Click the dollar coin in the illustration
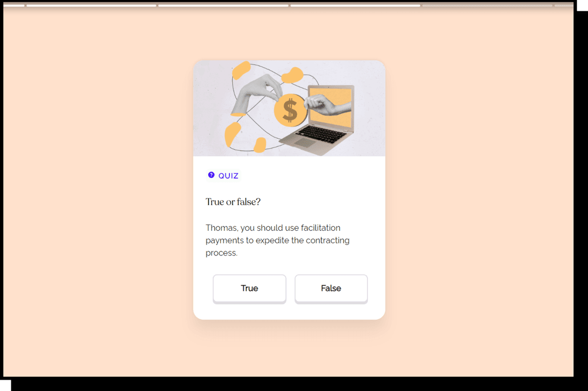 coord(290,109)
